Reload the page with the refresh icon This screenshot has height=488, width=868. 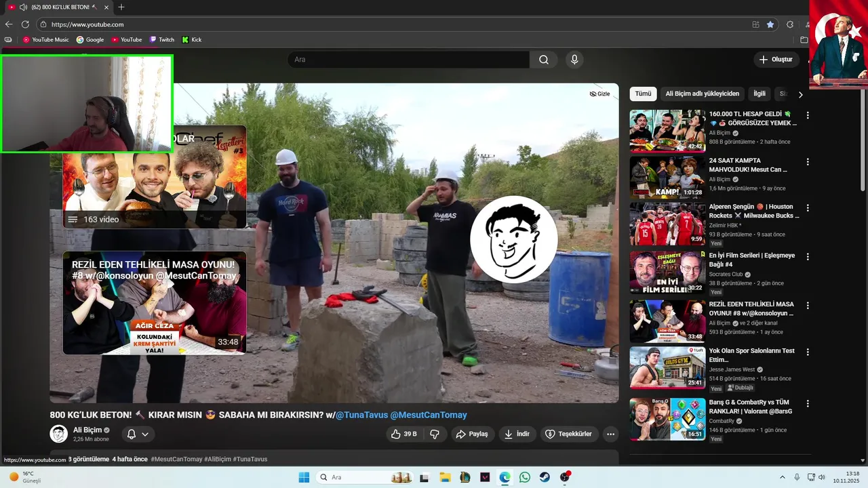click(x=25, y=24)
